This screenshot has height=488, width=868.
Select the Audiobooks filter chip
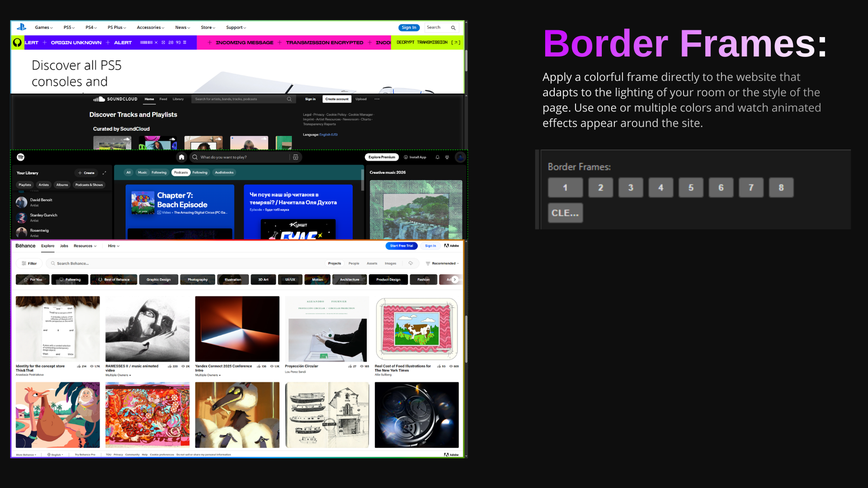pos(224,172)
